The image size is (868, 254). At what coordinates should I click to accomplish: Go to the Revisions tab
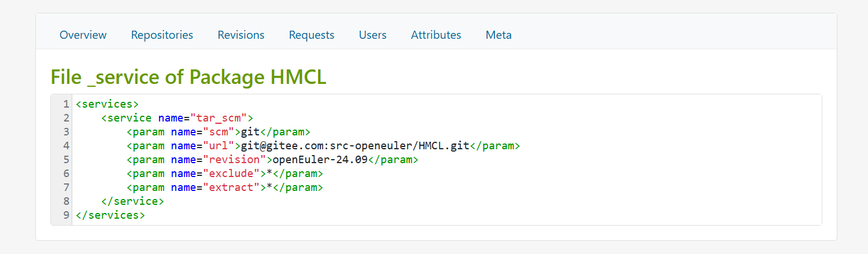click(x=241, y=35)
